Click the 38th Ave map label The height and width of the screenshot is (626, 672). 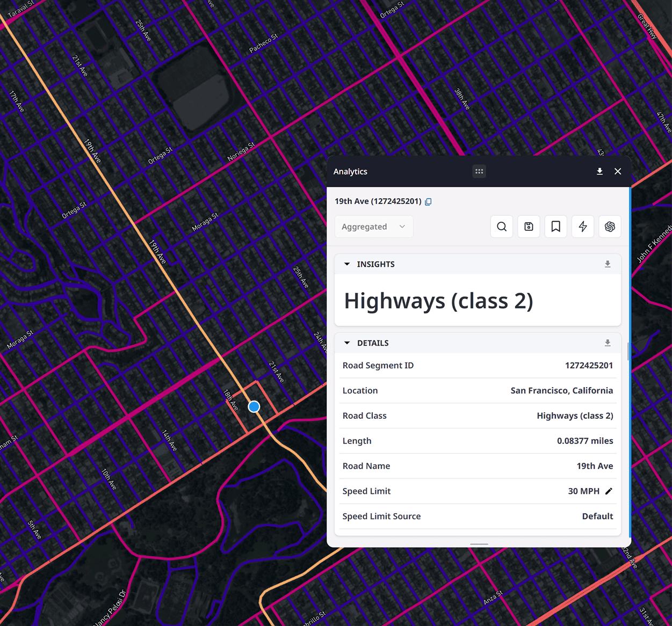click(x=462, y=99)
